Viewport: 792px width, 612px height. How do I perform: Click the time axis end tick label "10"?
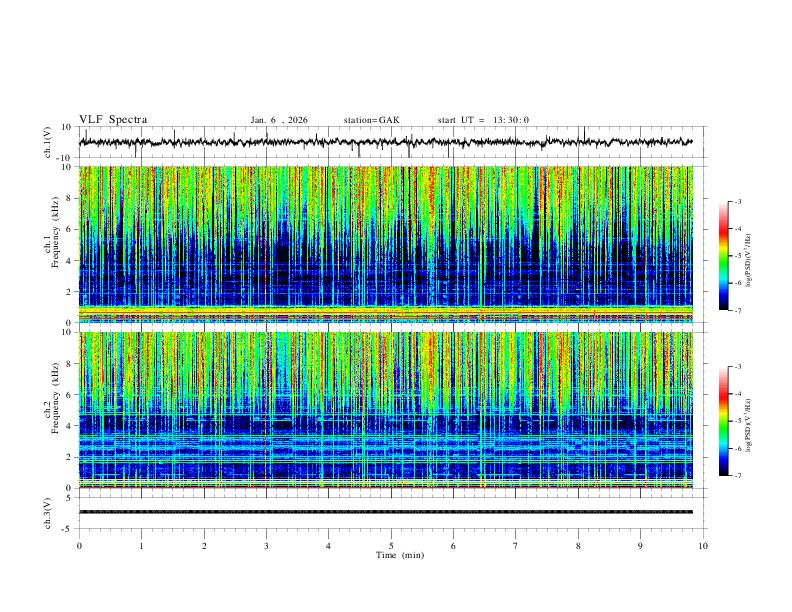pos(703,546)
